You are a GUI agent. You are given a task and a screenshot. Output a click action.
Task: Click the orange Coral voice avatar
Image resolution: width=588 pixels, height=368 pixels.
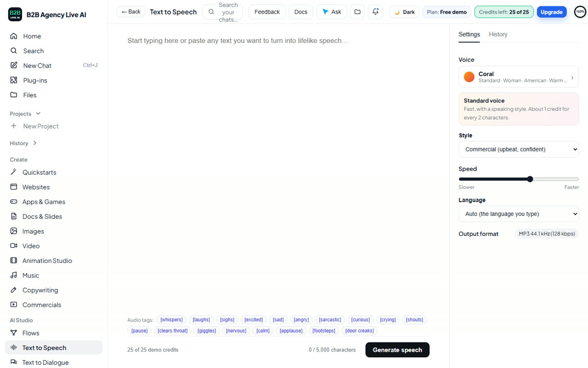469,77
